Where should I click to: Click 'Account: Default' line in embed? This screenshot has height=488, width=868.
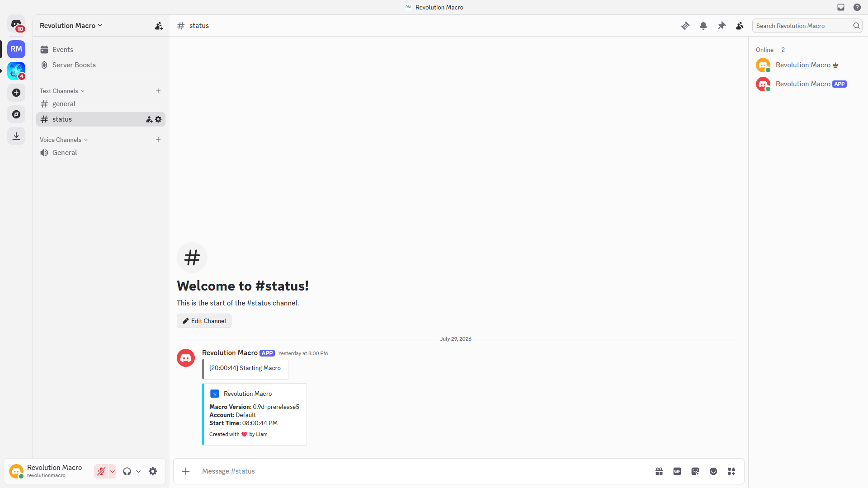[232, 415]
